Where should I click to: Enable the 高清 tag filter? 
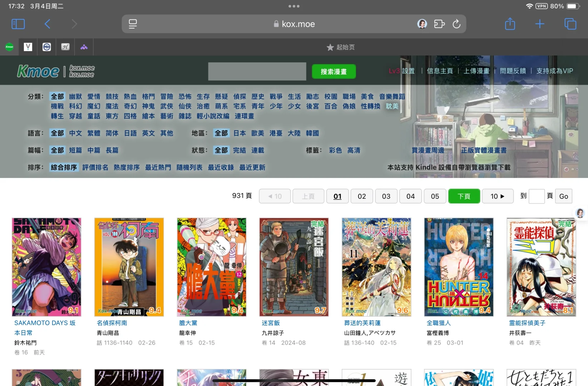tap(354, 150)
